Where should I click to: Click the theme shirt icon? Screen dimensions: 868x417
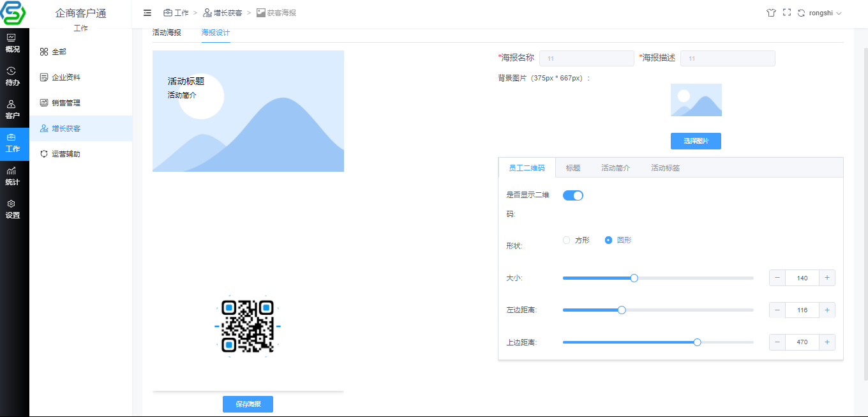click(x=771, y=13)
